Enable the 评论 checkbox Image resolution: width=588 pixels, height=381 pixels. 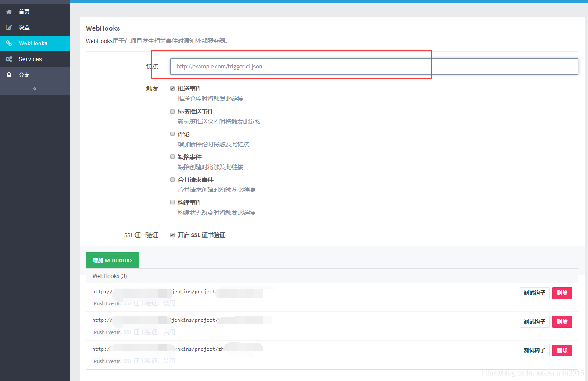pyautogui.click(x=172, y=134)
